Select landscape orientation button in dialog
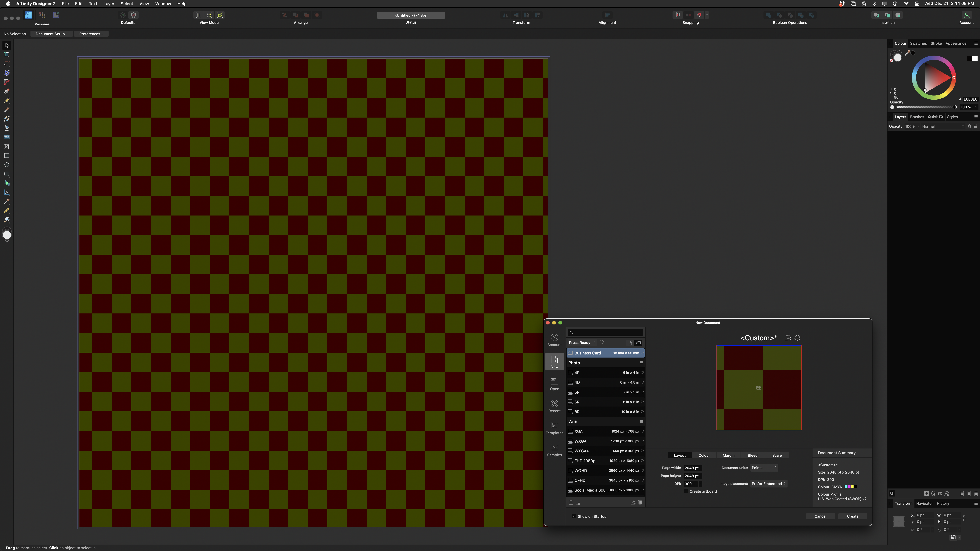The image size is (980, 551). point(638,343)
